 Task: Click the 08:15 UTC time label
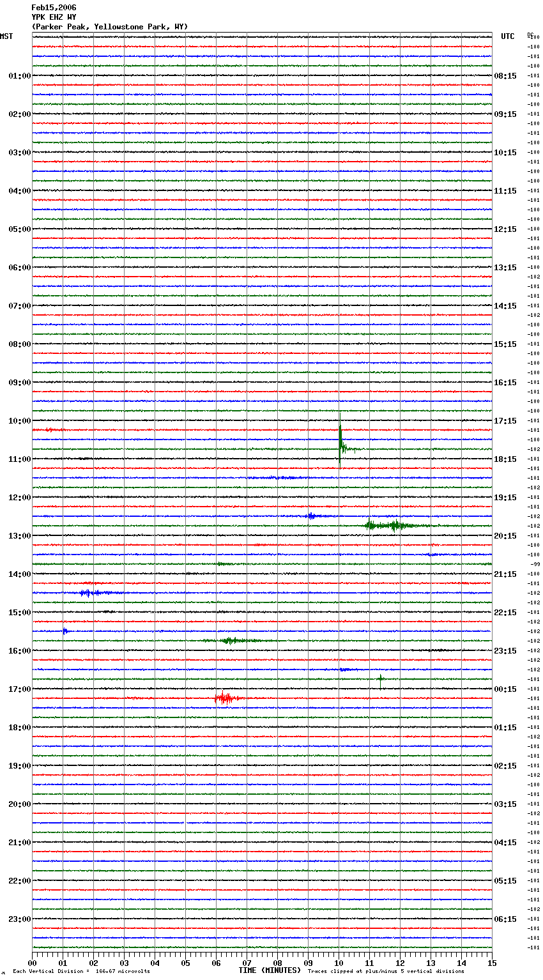coord(505,76)
